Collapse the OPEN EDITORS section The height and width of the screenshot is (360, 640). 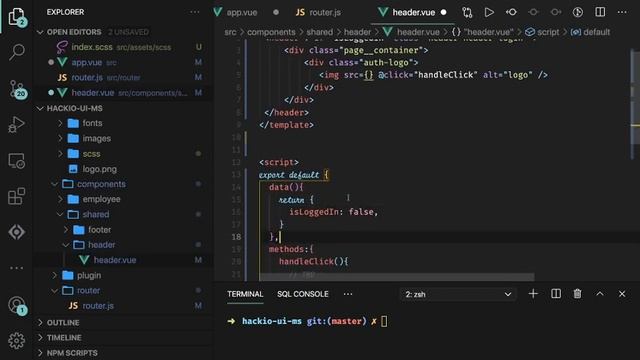(40, 32)
